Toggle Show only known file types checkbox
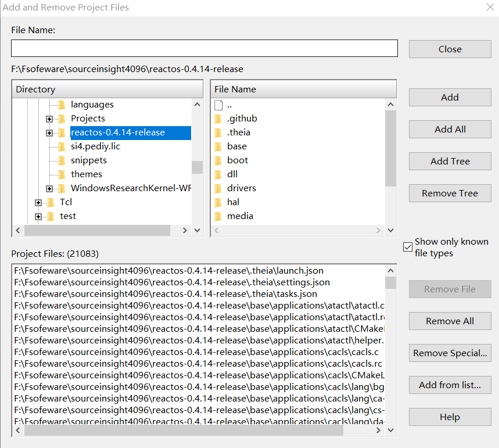The width and height of the screenshot is (499, 448). (408, 247)
